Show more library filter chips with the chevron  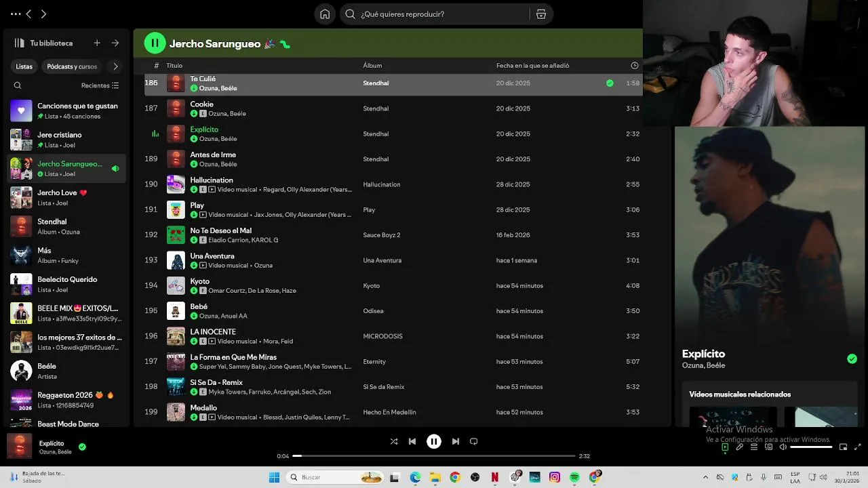[115, 66]
